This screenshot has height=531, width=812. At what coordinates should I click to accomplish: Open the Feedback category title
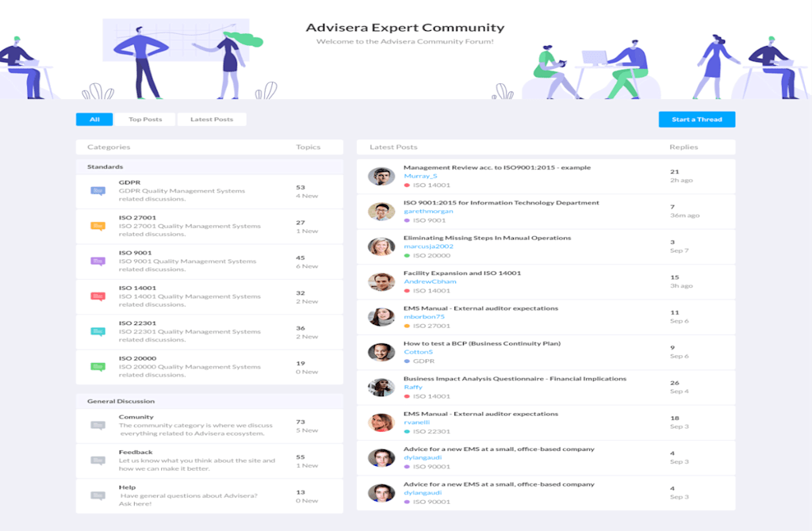136,452
